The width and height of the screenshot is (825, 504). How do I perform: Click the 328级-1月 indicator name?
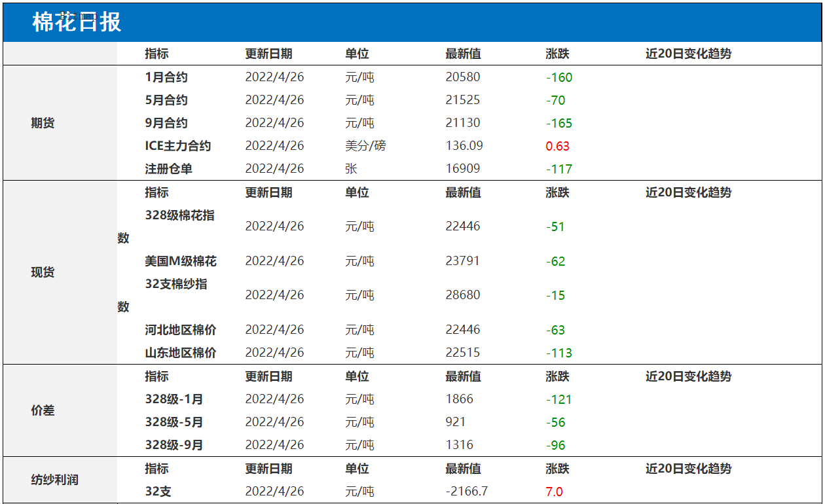[174, 399]
